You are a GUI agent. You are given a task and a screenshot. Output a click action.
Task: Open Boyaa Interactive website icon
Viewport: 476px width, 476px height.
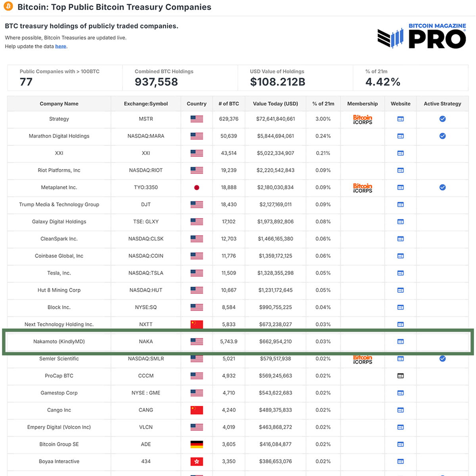(x=401, y=461)
